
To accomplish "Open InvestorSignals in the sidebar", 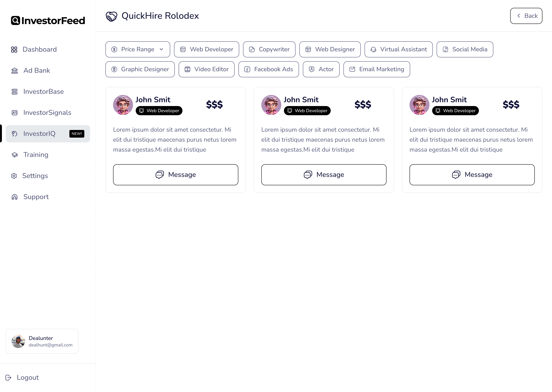I will (x=47, y=113).
